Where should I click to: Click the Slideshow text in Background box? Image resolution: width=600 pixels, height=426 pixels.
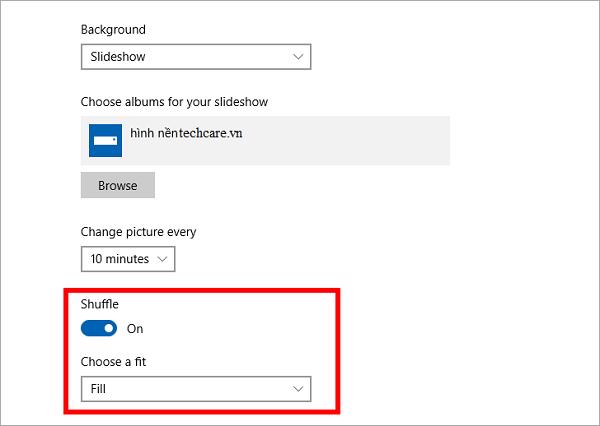[118, 57]
